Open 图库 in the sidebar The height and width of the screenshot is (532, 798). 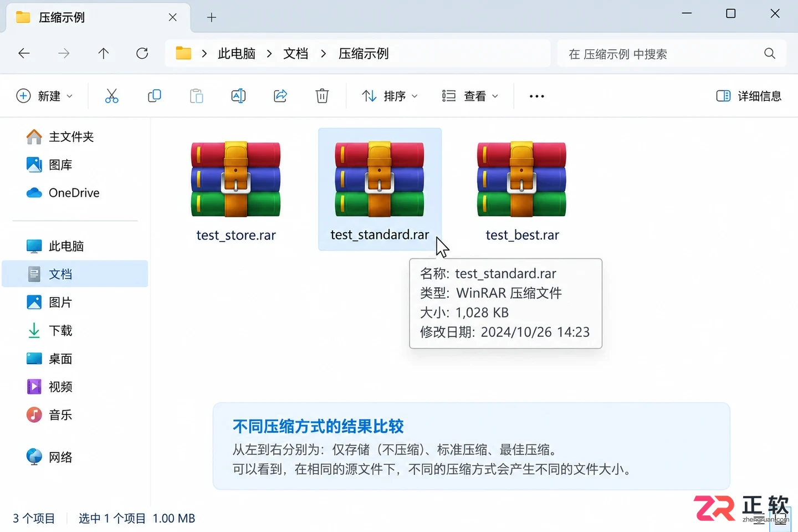75,165
